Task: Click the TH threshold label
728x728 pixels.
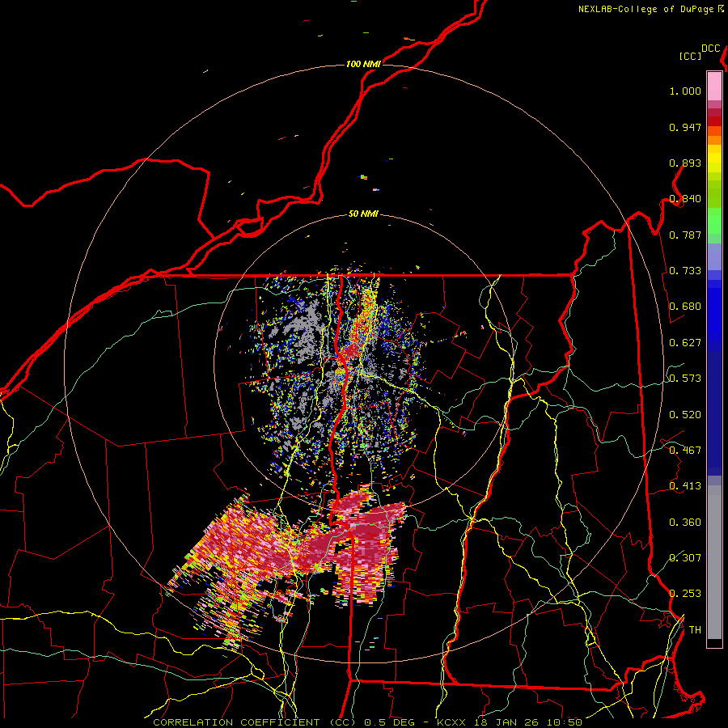Action: coord(695,630)
